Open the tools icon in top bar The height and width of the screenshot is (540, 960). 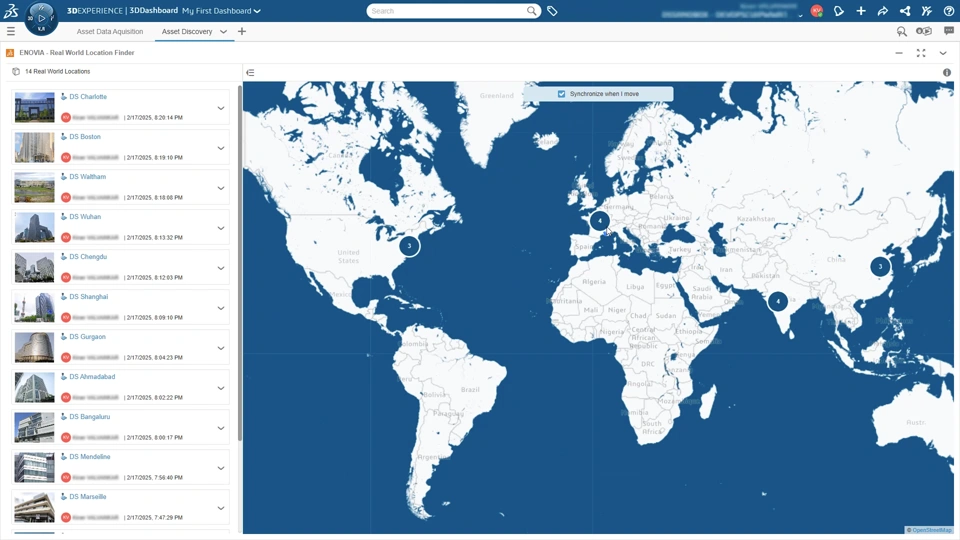(x=926, y=11)
